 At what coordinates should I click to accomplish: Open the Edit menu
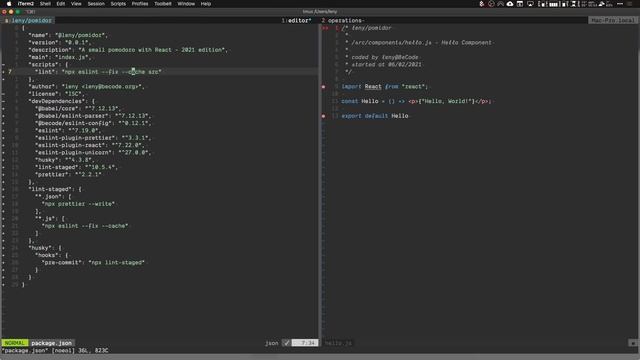[x=61, y=4]
